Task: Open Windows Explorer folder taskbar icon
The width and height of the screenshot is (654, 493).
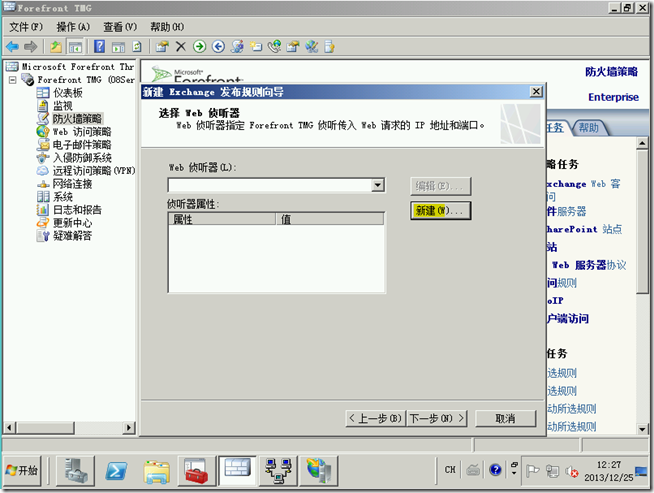Action: click(x=156, y=470)
